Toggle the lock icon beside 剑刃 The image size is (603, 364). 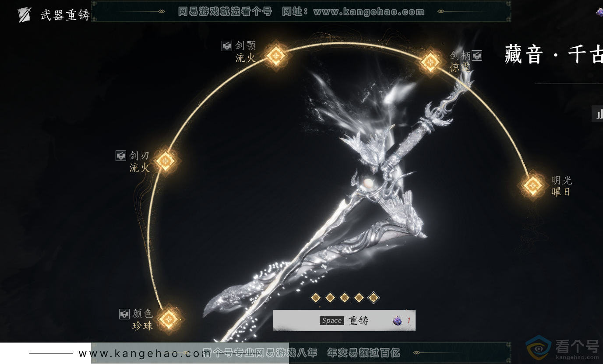tap(121, 156)
